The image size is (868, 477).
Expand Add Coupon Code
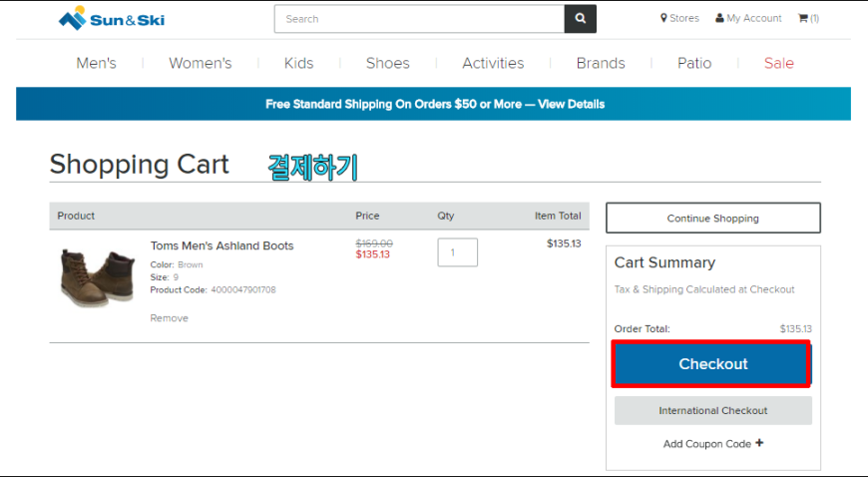click(x=713, y=444)
